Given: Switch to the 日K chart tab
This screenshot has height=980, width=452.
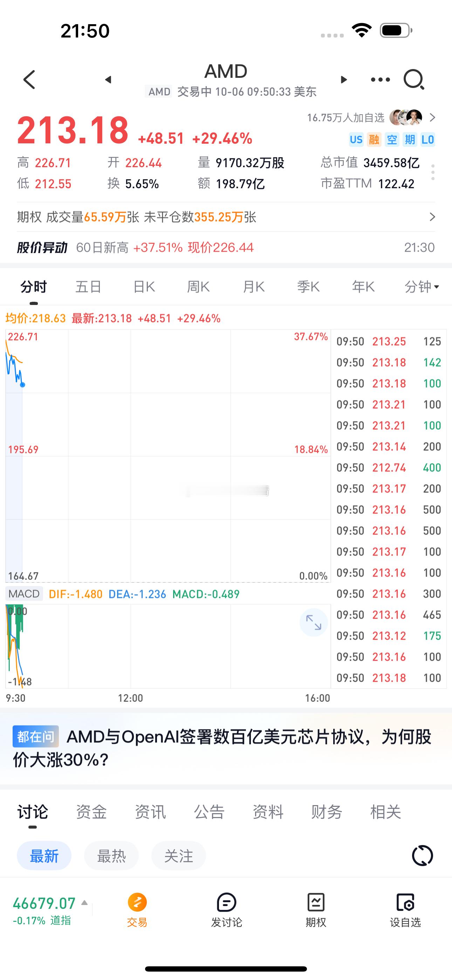Looking at the screenshot, I should pos(144,286).
